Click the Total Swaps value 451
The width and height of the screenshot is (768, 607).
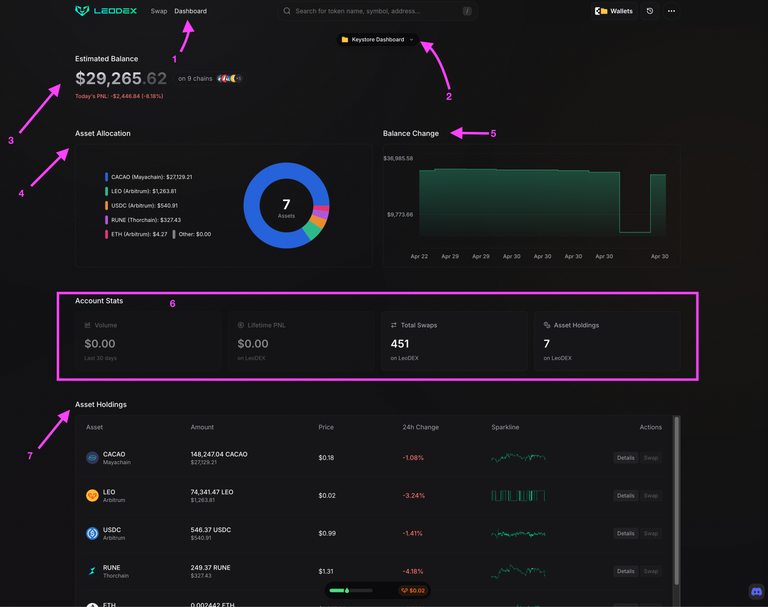tap(400, 344)
